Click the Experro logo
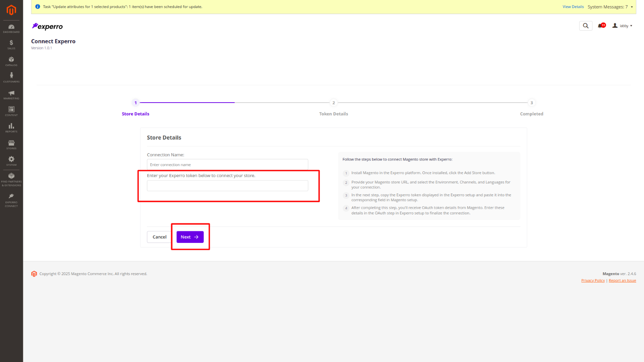The width and height of the screenshot is (644, 362). point(47,27)
